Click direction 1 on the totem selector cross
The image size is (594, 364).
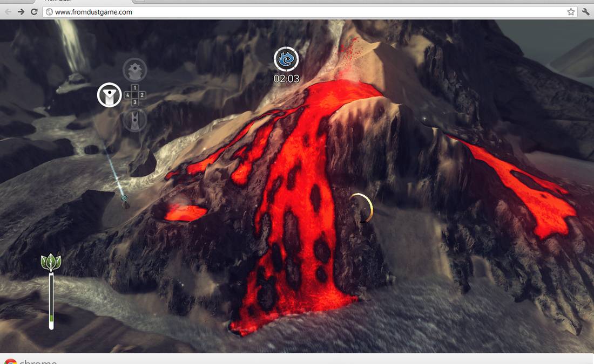134,88
